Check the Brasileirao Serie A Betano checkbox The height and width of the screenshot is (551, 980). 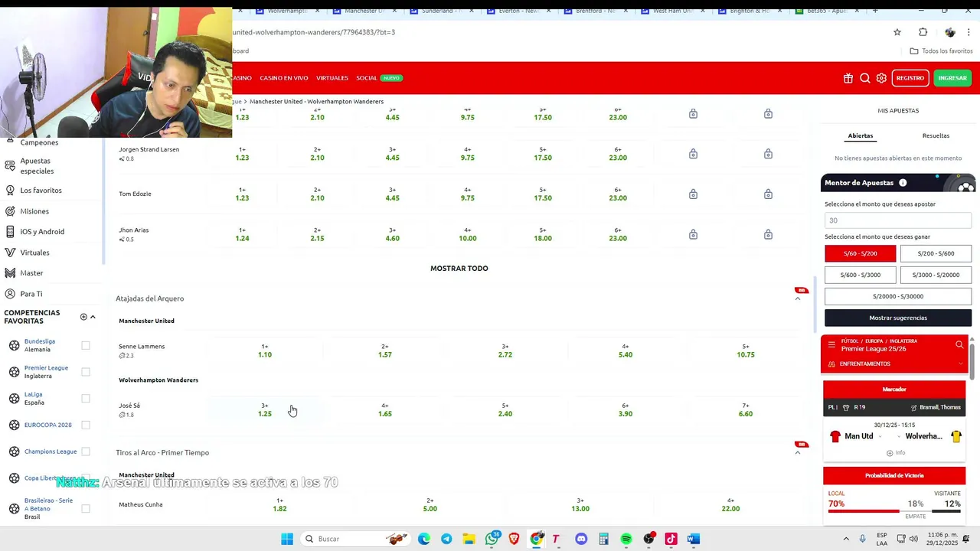[86, 508]
